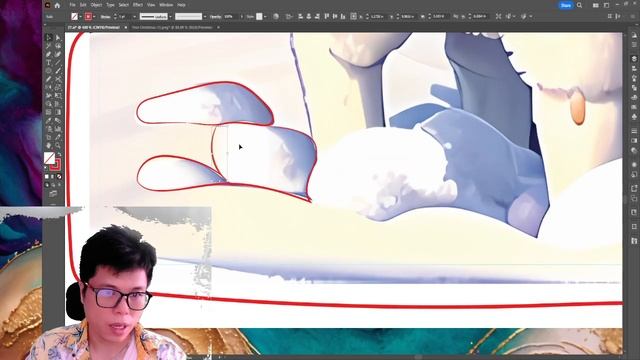This screenshot has width=640, height=360.
Task: Set paint to Gradient mode
Action: click(53, 177)
